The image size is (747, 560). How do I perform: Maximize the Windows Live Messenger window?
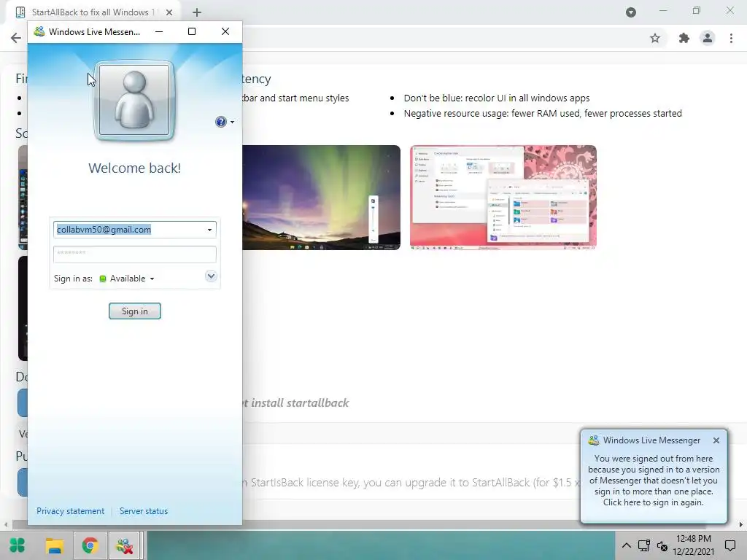(192, 31)
